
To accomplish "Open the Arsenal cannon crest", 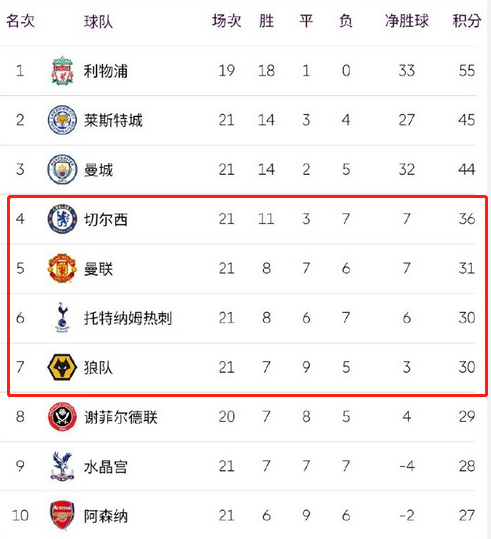I will pyautogui.click(x=62, y=515).
